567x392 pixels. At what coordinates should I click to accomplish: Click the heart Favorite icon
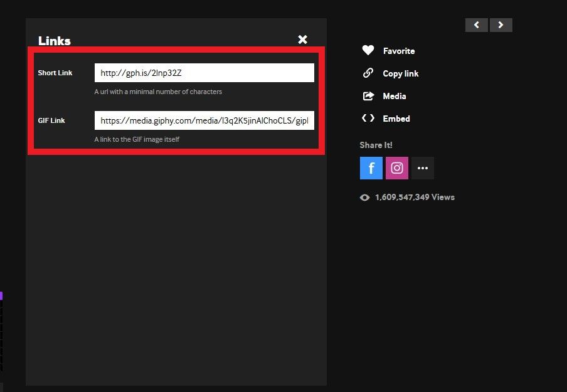(368, 51)
